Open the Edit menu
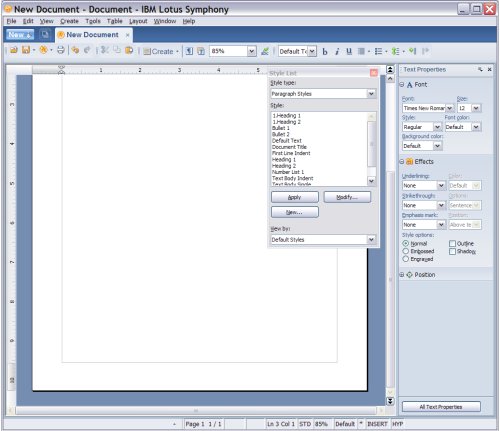This screenshot has height=431, width=500. click(28, 21)
